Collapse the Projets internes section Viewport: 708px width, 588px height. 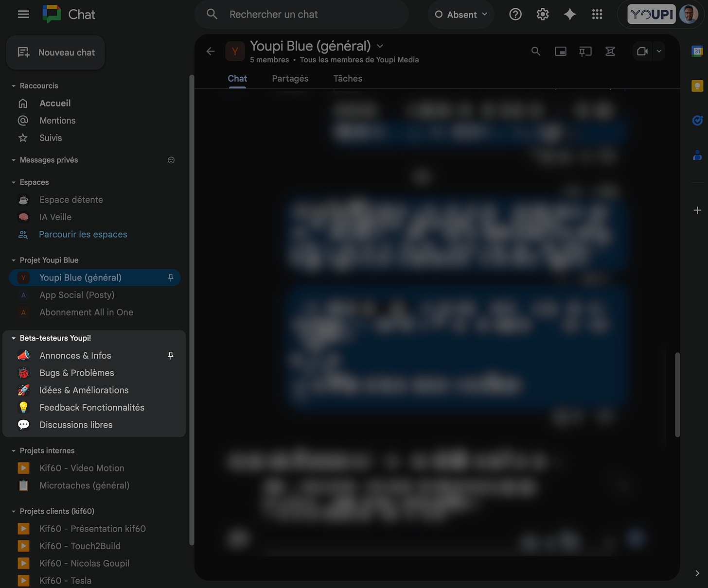[x=14, y=451]
